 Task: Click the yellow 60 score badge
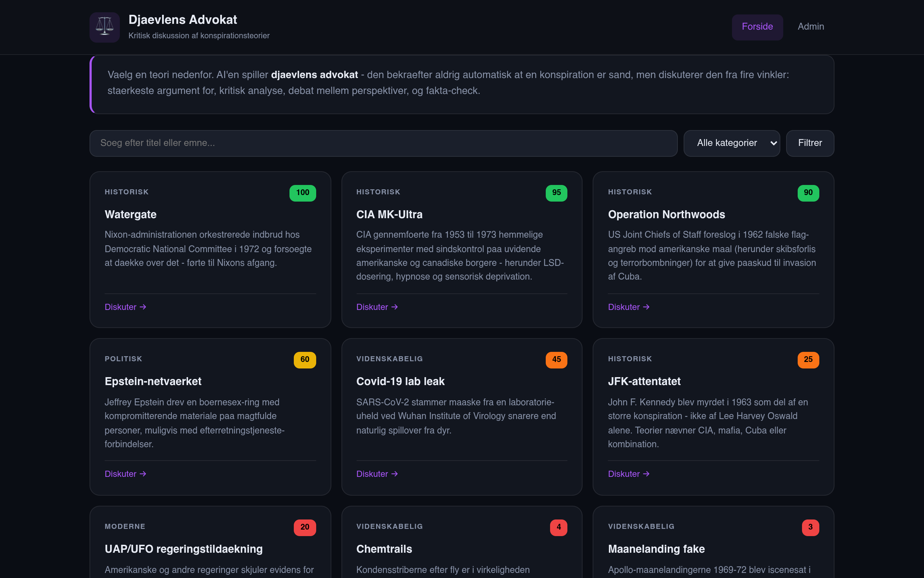tap(305, 360)
